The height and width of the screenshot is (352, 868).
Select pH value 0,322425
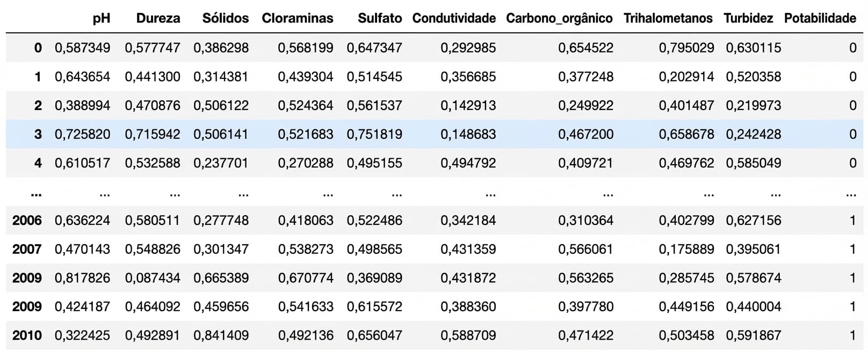click(x=82, y=335)
